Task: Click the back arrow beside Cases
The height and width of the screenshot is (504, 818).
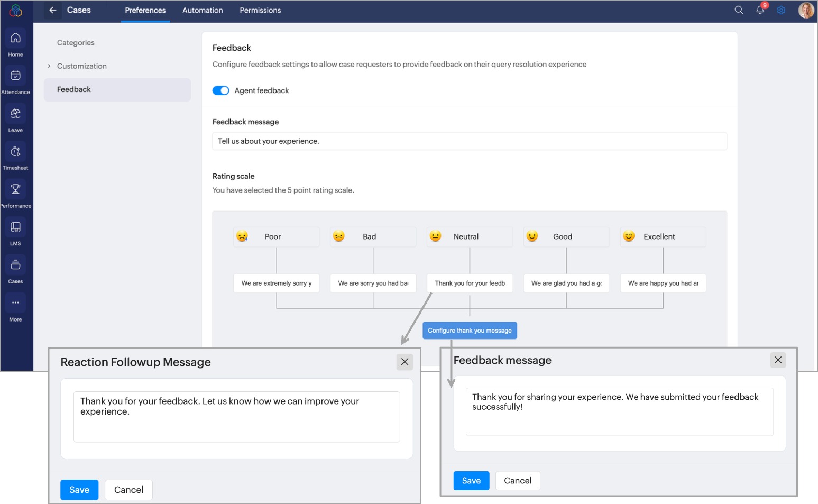Action: tap(52, 10)
